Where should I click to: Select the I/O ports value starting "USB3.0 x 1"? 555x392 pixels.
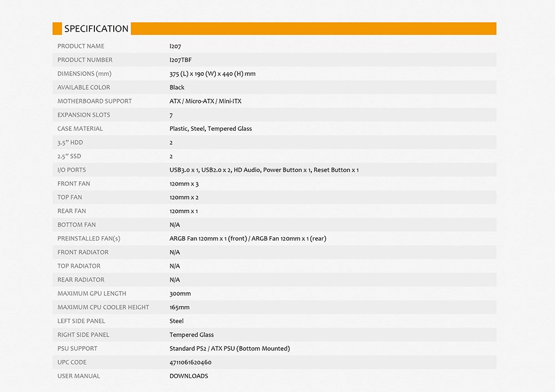click(264, 170)
